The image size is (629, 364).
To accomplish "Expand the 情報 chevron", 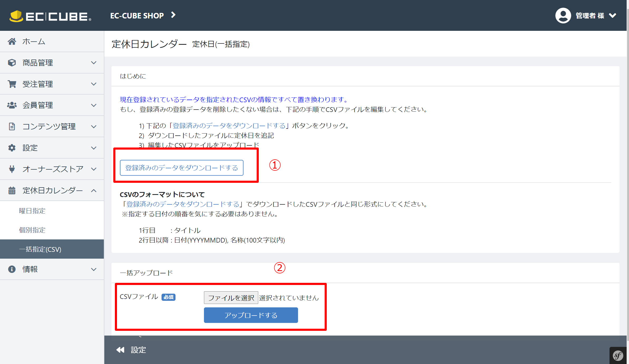I will tap(94, 269).
